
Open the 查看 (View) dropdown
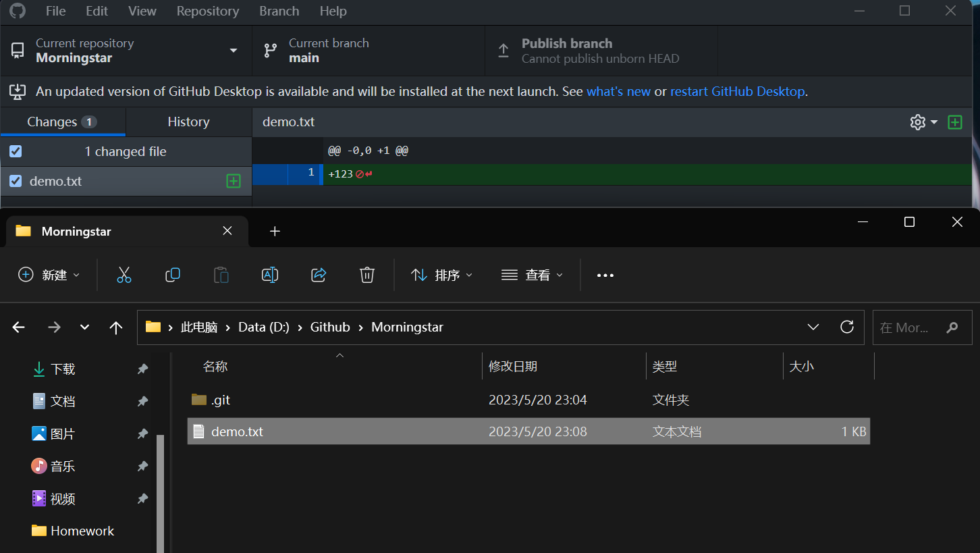532,275
